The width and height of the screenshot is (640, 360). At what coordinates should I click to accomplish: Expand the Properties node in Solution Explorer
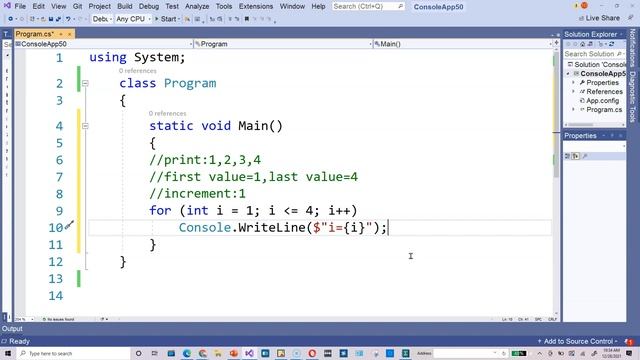click(573, 83)
